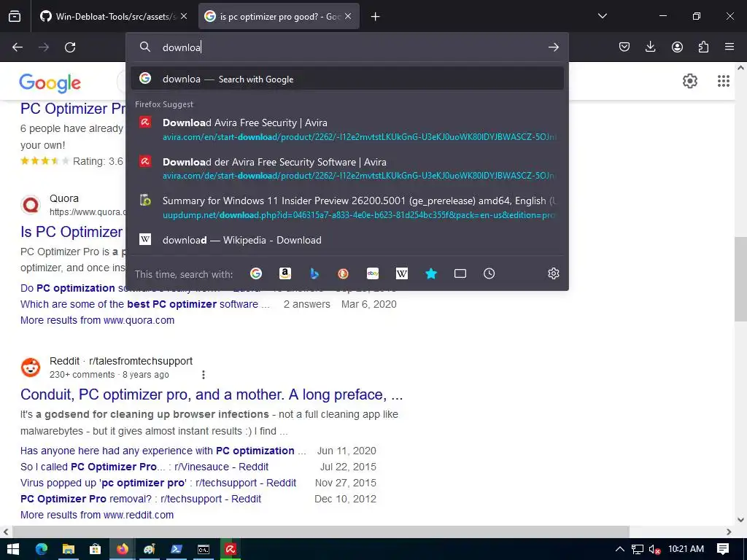
Task: Search this time with Amazon
Action: [285, 273]
